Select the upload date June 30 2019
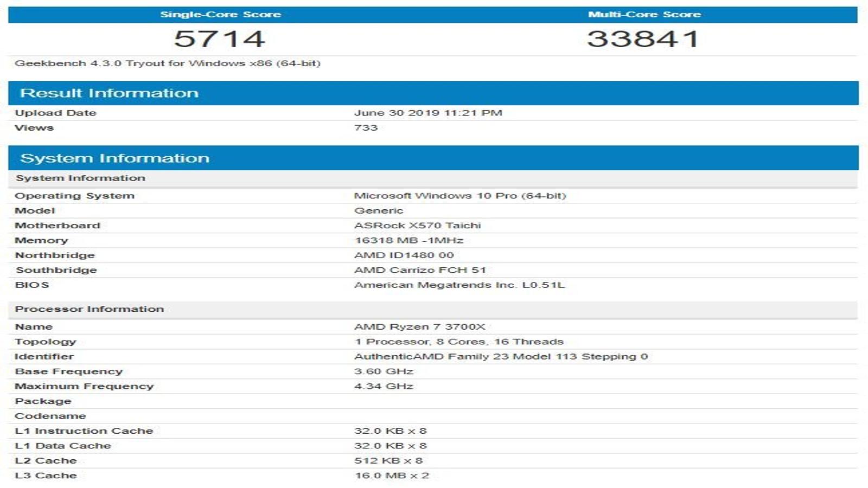Image resolution: width=868 pixels, height=488 pixels. [x=428, y=113]
